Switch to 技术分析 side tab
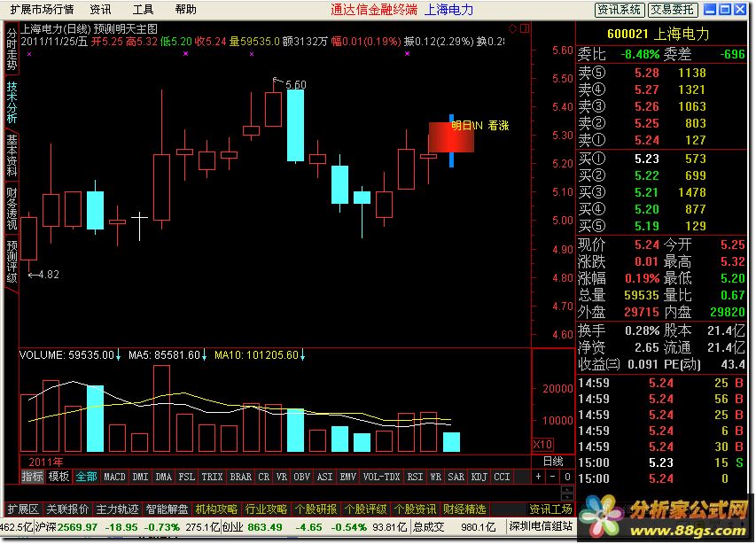756x544 pixels. point(12,102)
